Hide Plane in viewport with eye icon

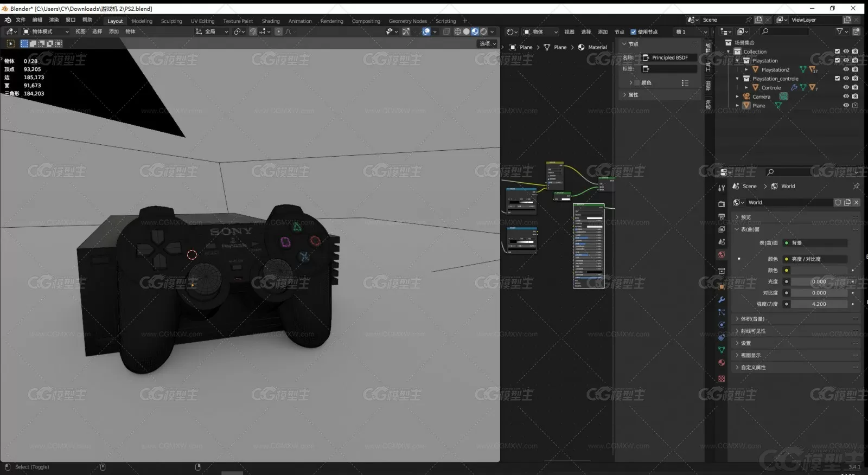click(846, 105)
